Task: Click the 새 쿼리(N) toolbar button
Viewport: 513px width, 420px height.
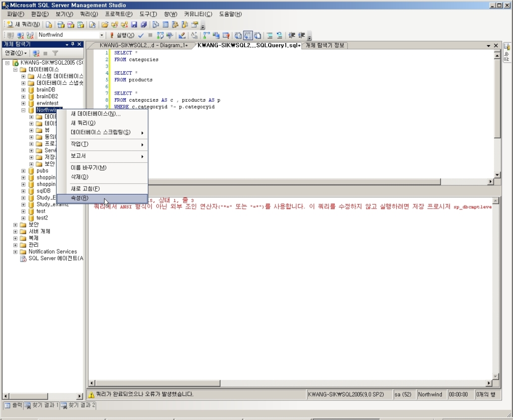Action: pyautogui.click(x=23, y=25)
